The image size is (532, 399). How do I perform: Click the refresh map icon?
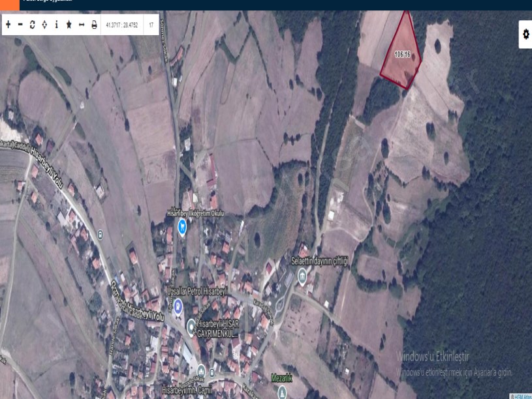[32, 25]
